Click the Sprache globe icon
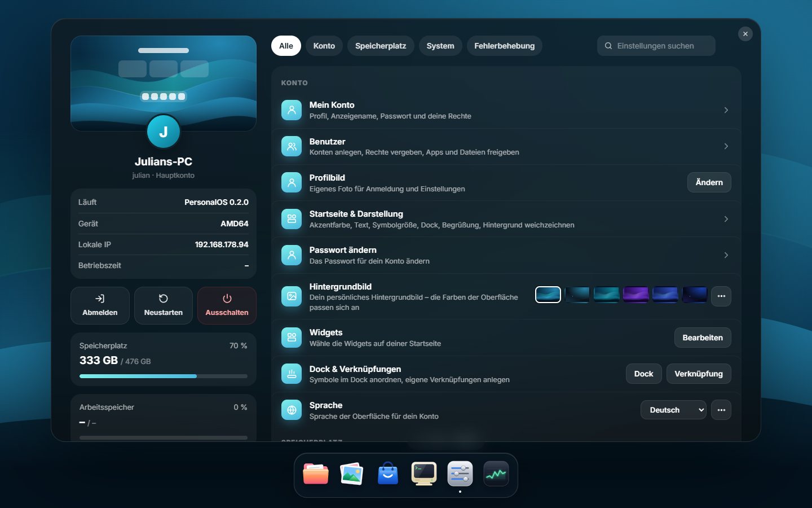812x508 pixels. click(x=292, y=410)
